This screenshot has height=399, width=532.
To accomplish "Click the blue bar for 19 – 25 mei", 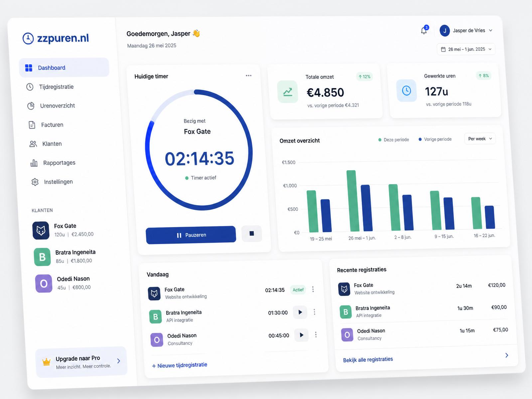I will [x=326, y=215].
